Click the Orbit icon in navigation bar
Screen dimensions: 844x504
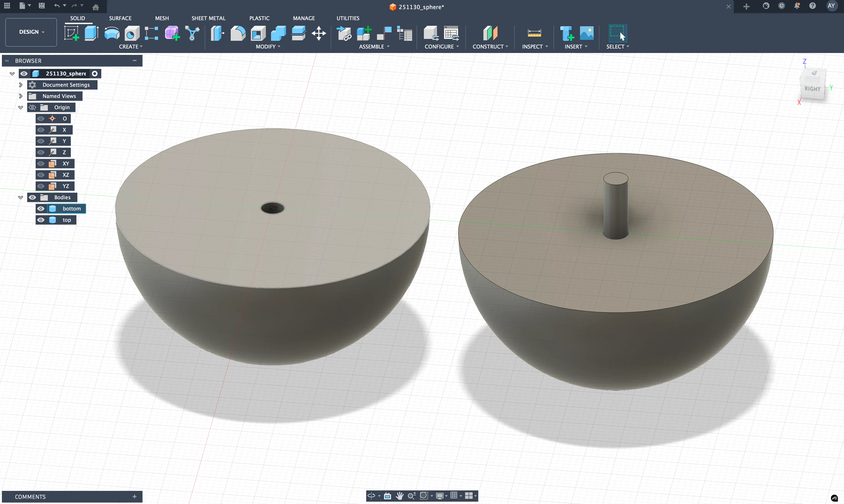pos(371,496)
